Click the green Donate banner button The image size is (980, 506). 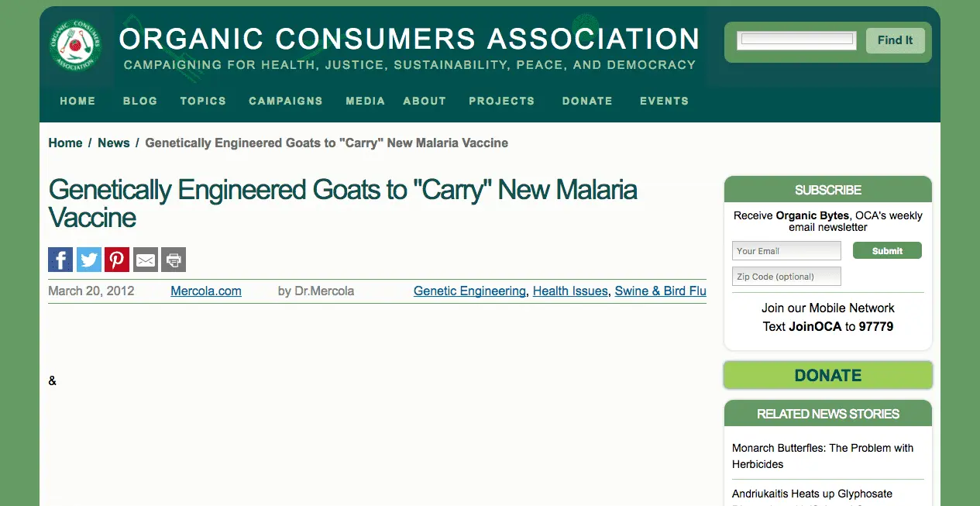coord(827,375)
